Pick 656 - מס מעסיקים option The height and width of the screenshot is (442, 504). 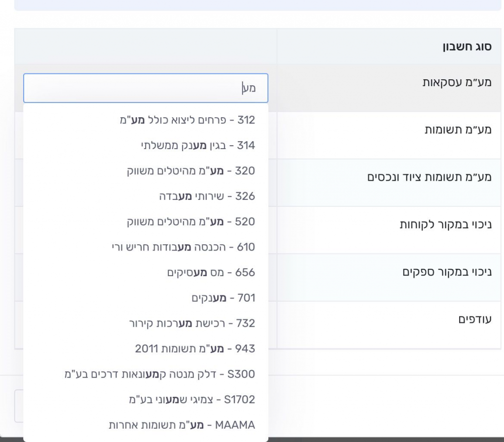coord(211,272)
